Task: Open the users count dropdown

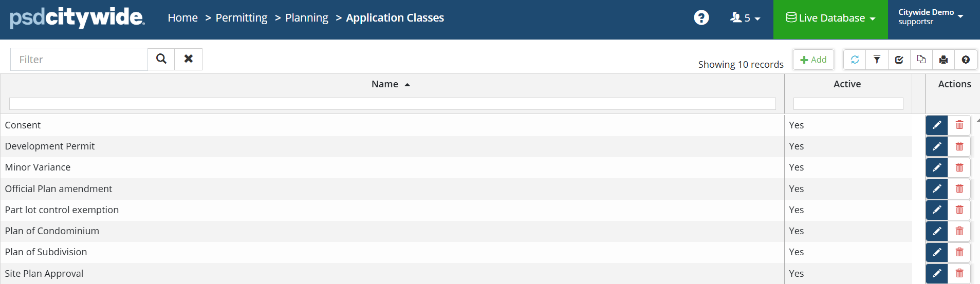Action: 745,18
